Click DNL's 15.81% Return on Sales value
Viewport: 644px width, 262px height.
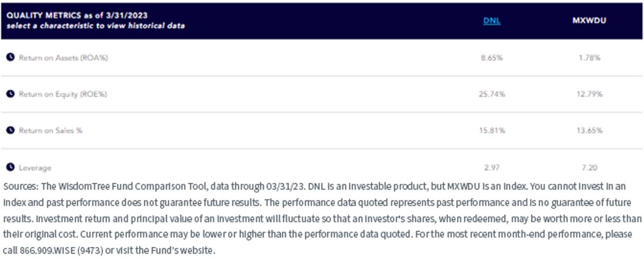492,131
